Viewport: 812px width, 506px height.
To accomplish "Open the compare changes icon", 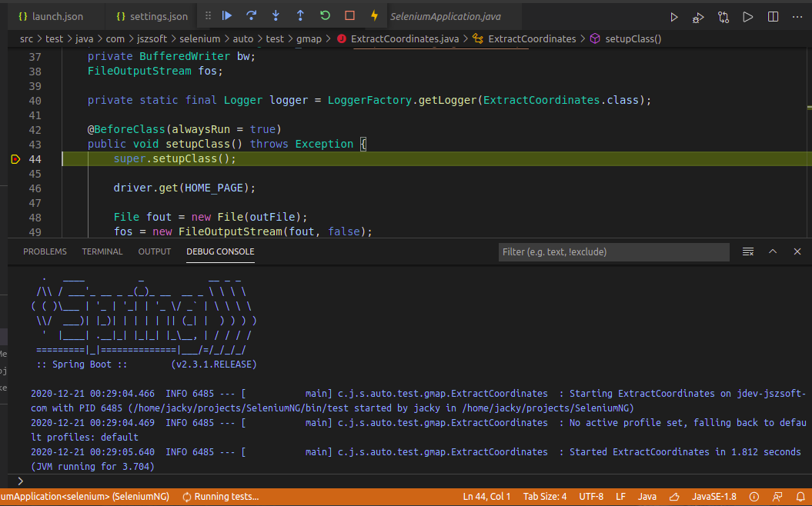I will coord(723,17).
